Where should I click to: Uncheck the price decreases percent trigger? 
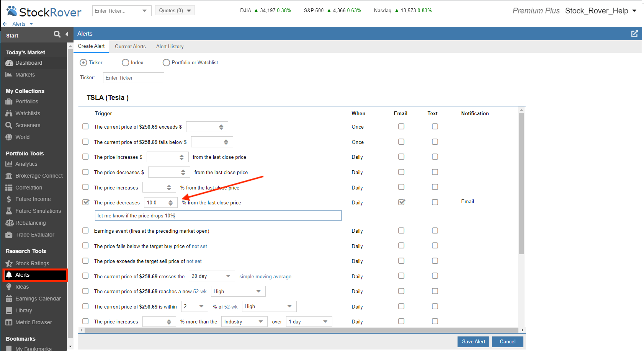pyautogui.click(x=86, y=202)
